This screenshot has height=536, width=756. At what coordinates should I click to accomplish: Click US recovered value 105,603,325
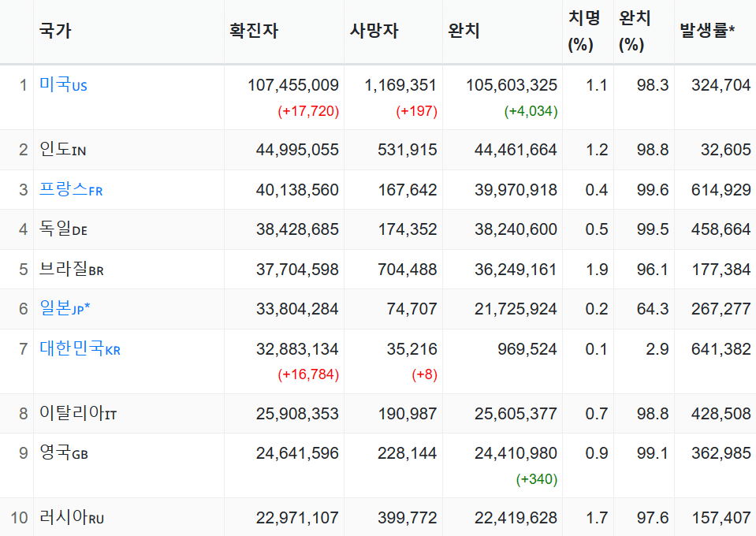[x=512, y=85]
